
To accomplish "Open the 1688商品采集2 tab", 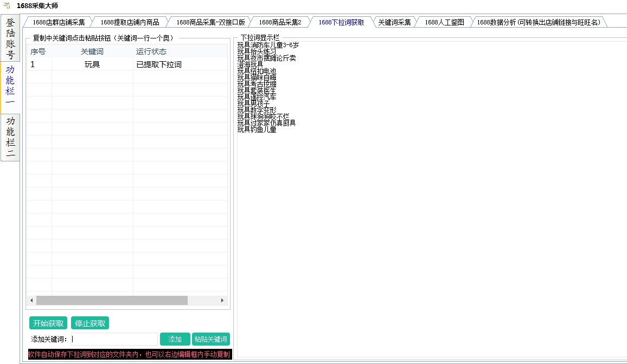I will (280, 22).
